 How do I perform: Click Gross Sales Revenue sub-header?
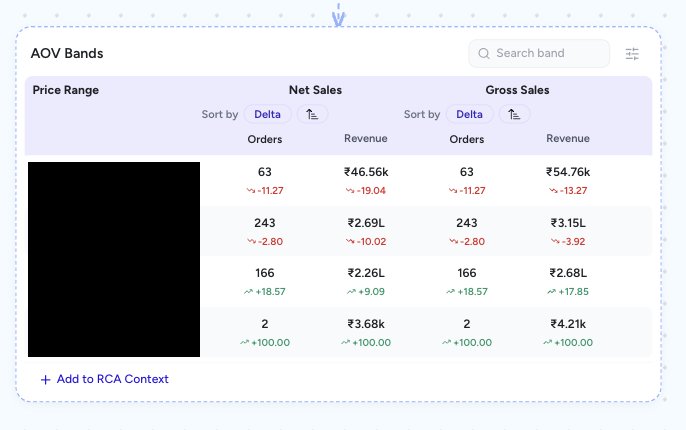pos(568,139)
